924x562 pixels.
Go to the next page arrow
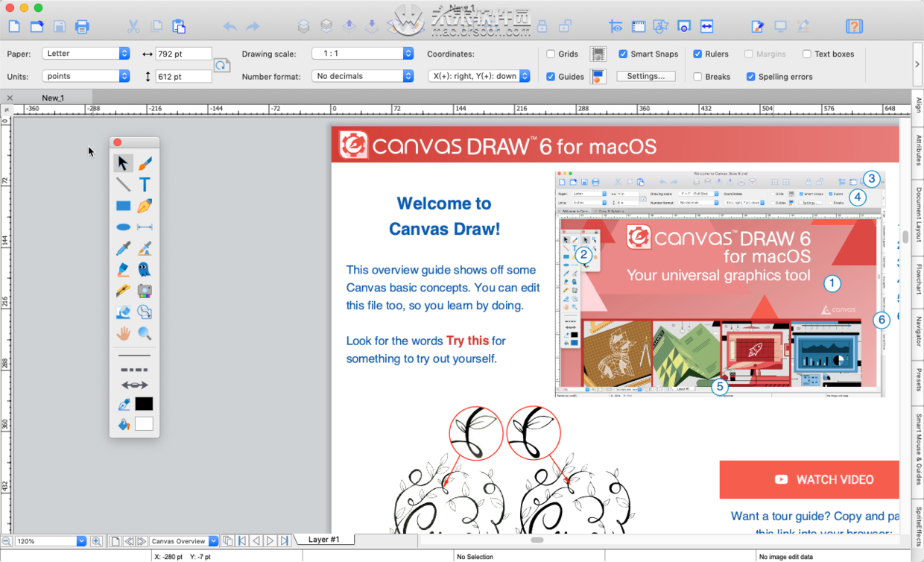(x=270, y=541)
